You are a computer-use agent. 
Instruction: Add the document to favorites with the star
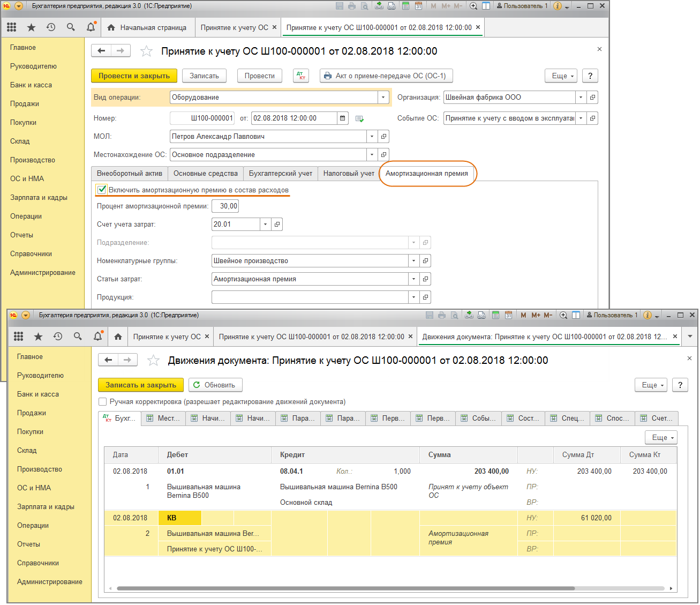[x=146, y=51]
